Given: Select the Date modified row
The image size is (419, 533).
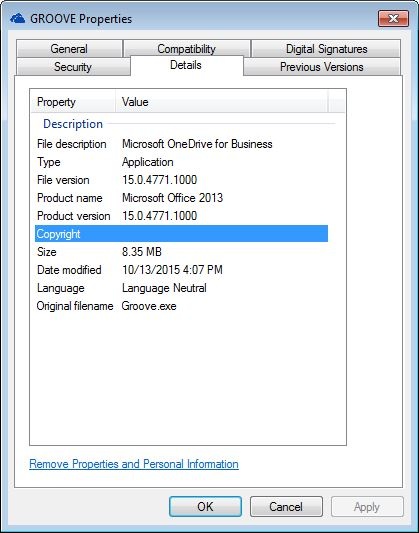Looking at the screenshot, I should coord(181,270).
